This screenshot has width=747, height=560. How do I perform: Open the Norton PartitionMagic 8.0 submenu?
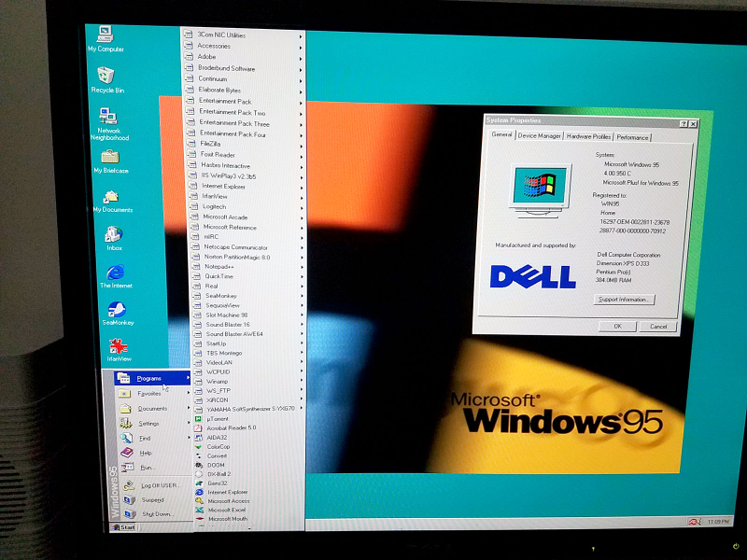coord(247,258)
